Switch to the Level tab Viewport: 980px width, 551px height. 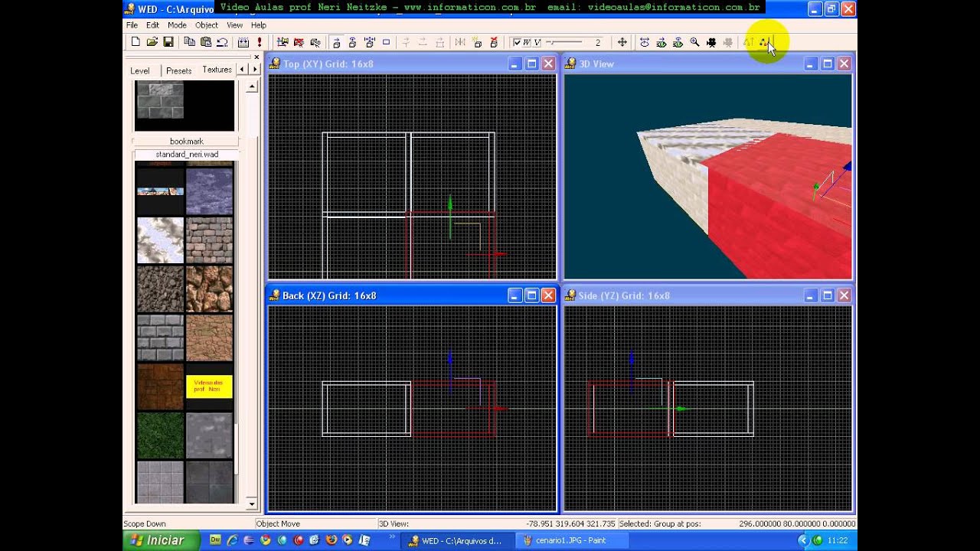point(140,70)
